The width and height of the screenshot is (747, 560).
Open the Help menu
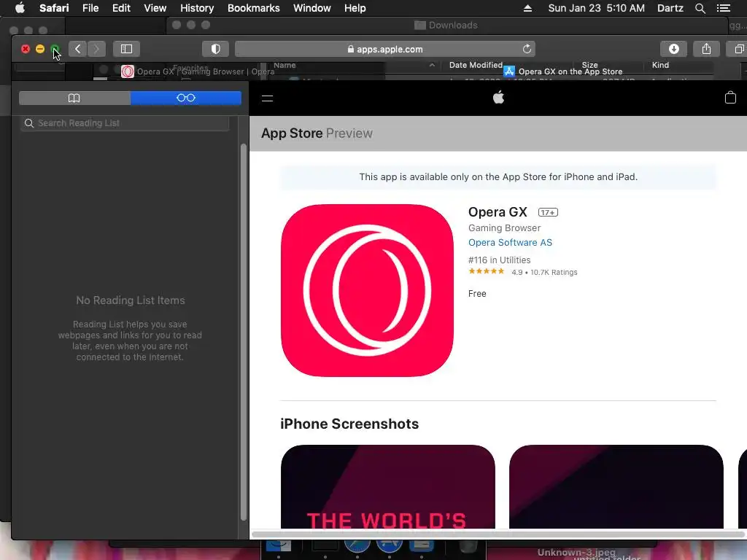[355, 8]
